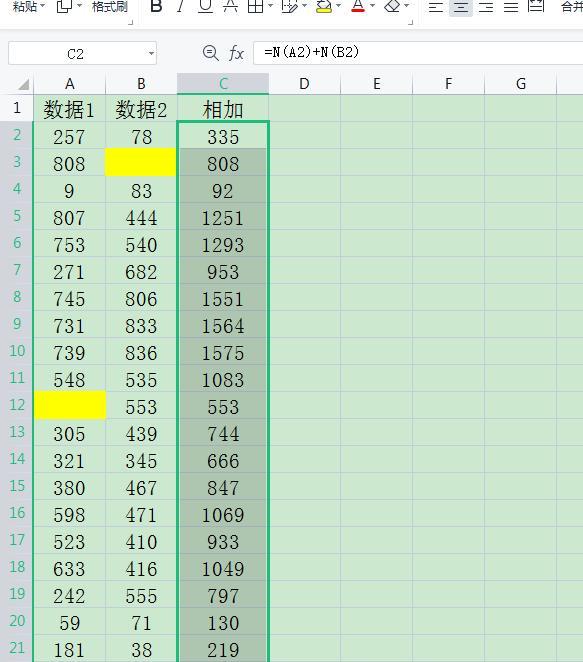The image size is (583, 662).
Task: Open the draw border dropdown arrow
Action: [x=304, y=6]
